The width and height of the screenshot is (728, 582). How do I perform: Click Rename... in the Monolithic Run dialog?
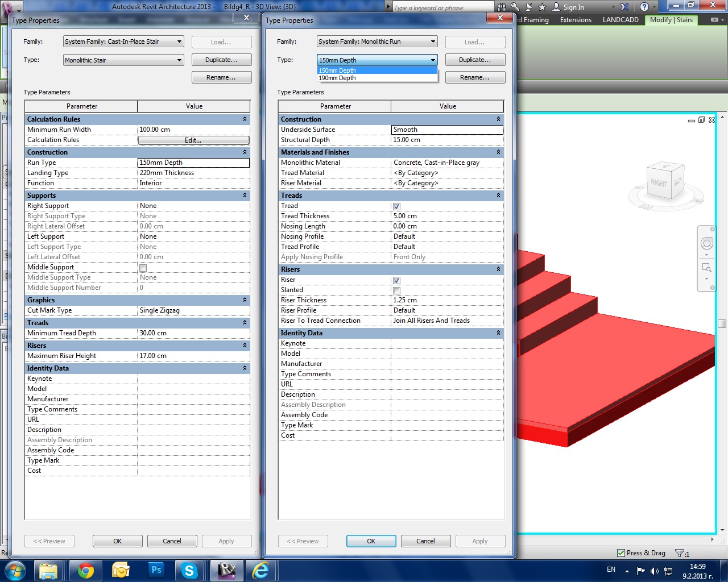pyautogui.click(x=475, y=77)
